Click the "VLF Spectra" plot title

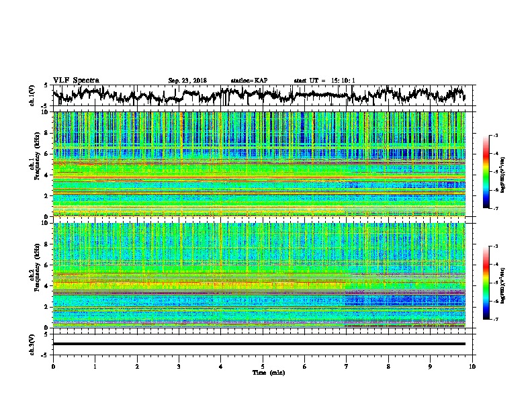click(76, 81)
